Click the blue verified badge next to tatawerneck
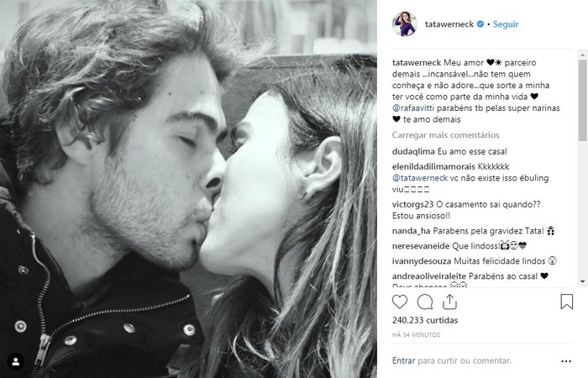 tap(480, 24)
